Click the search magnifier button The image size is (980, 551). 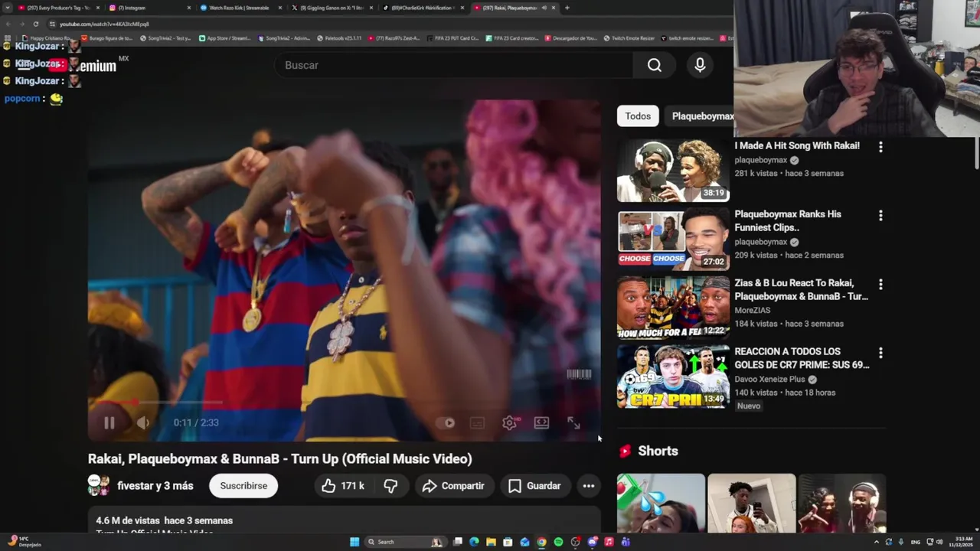click(x=655, y=65)
